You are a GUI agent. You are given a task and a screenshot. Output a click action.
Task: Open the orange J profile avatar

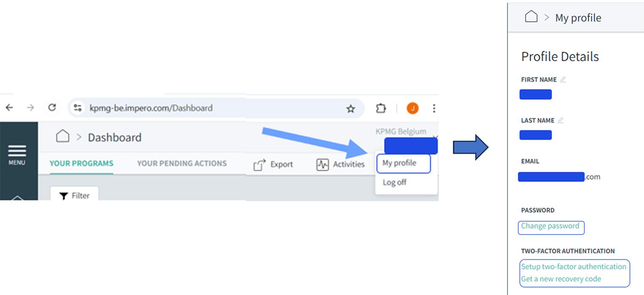[x=413, y=108]
